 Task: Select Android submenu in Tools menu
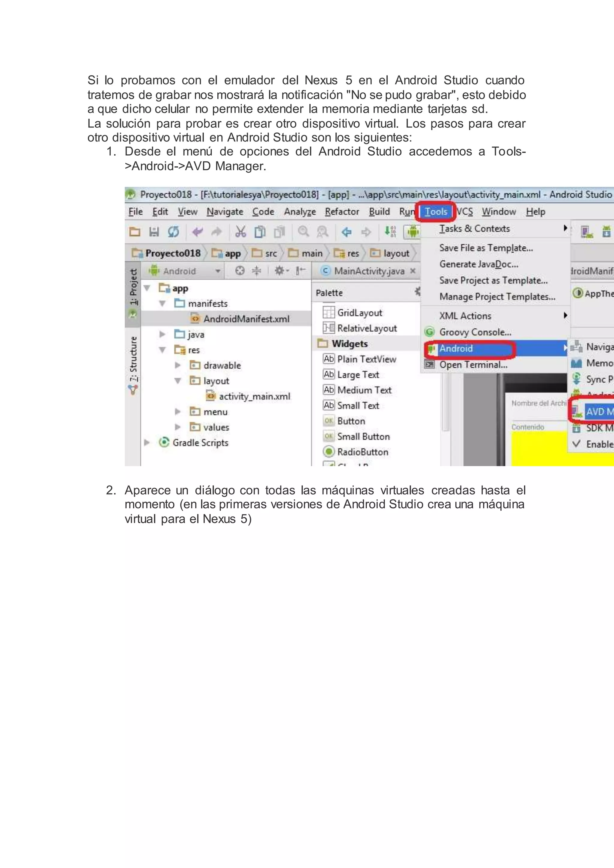pos(495,348)
